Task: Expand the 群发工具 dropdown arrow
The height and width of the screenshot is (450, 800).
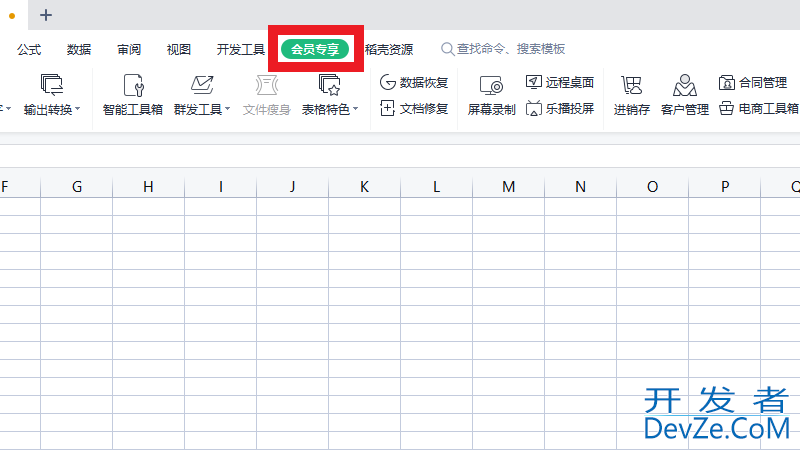Action: [228, 109]
